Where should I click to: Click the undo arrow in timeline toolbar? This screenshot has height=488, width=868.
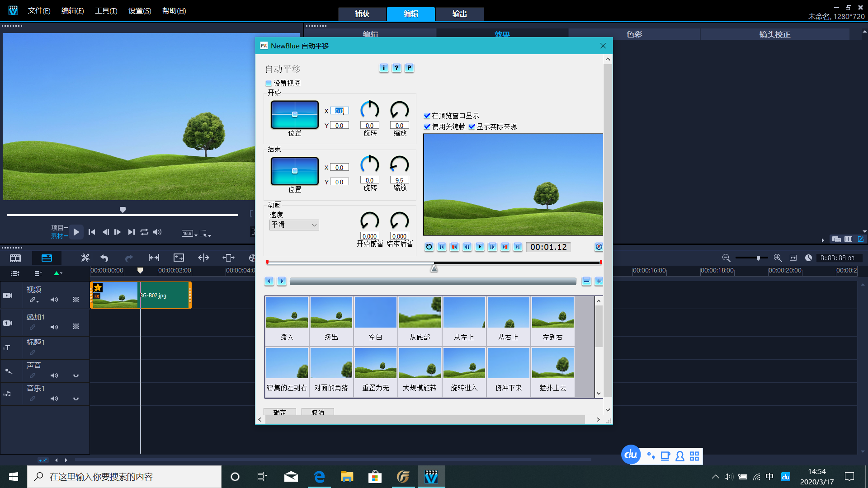tap(104, 258)
